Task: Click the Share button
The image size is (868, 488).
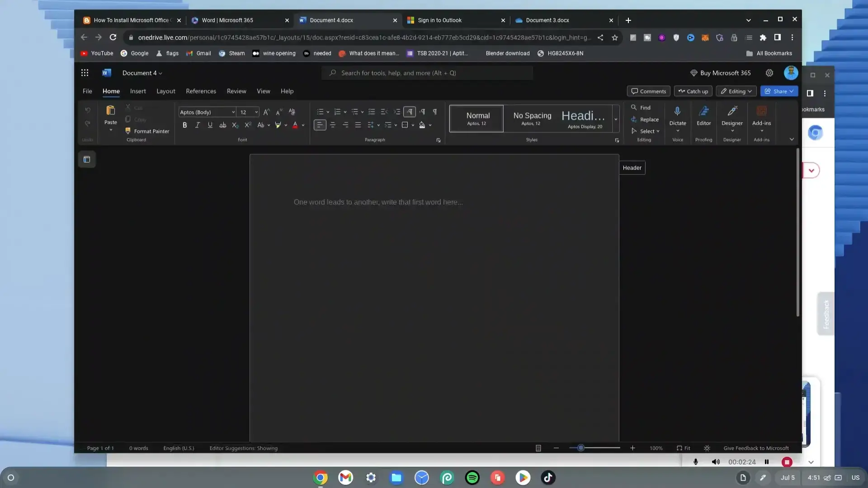Action: pos(779,91)
